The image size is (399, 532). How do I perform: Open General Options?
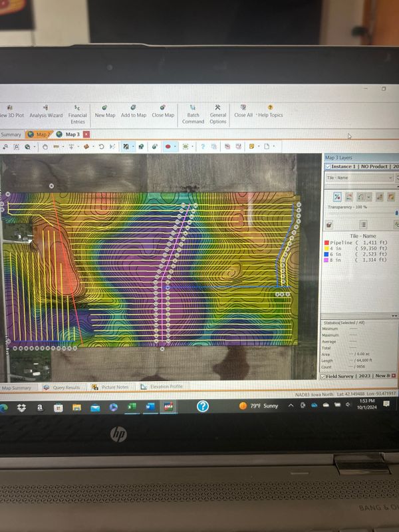(x=218, y=114)
